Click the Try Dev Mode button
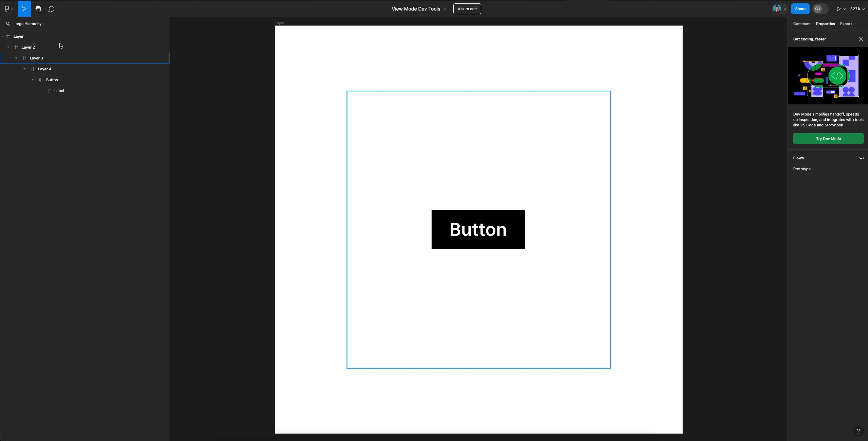868x441 pixels. pos(828,139)
